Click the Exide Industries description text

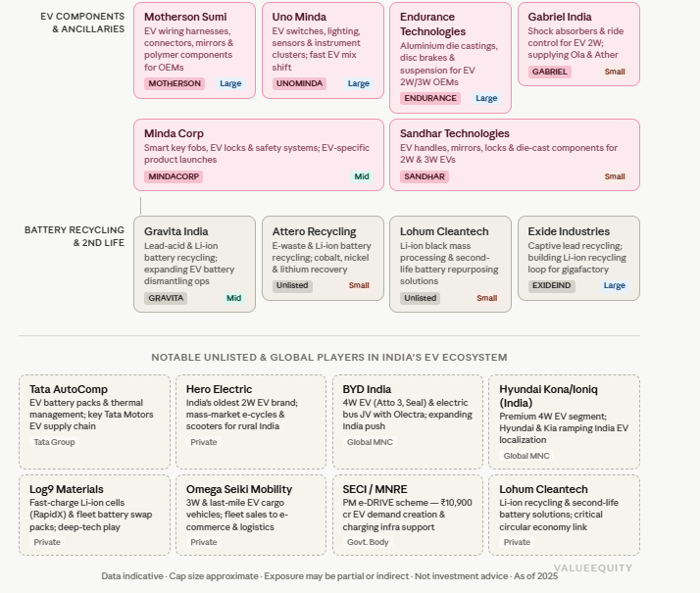576,258
